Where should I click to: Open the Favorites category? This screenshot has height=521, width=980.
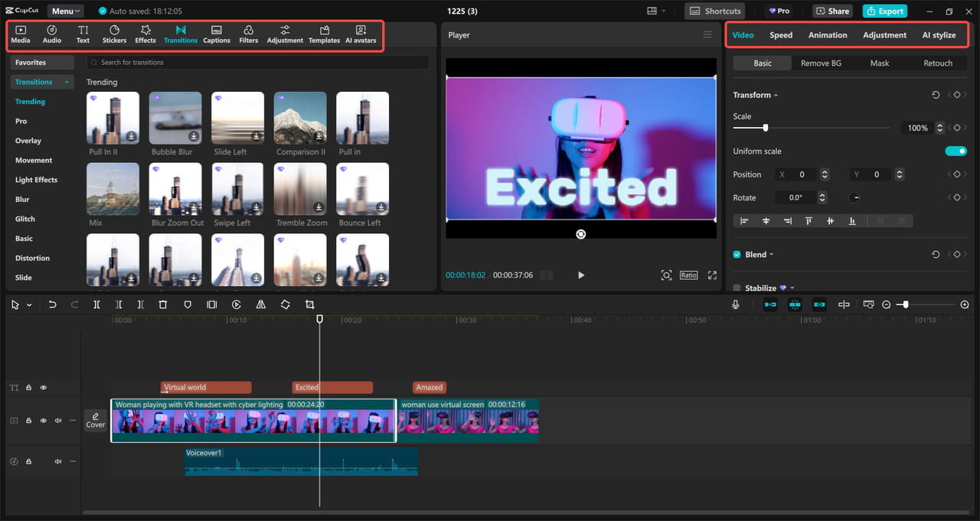42,63
